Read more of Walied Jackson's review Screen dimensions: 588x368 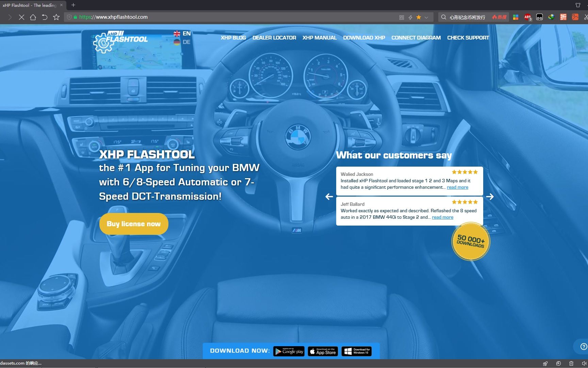pos(458,187)
